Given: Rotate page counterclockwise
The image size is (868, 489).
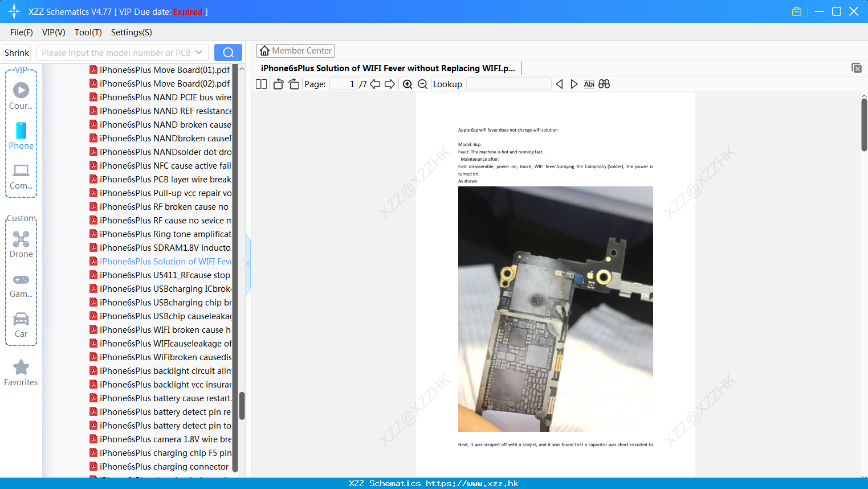Looking at the screenshot, I should pos(278,84).
